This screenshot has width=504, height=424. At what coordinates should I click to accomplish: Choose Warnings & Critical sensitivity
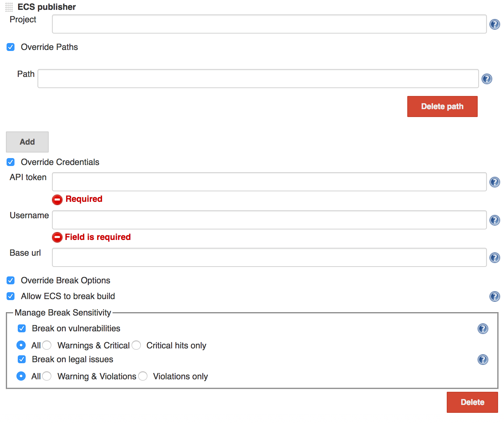click(47, 345)
